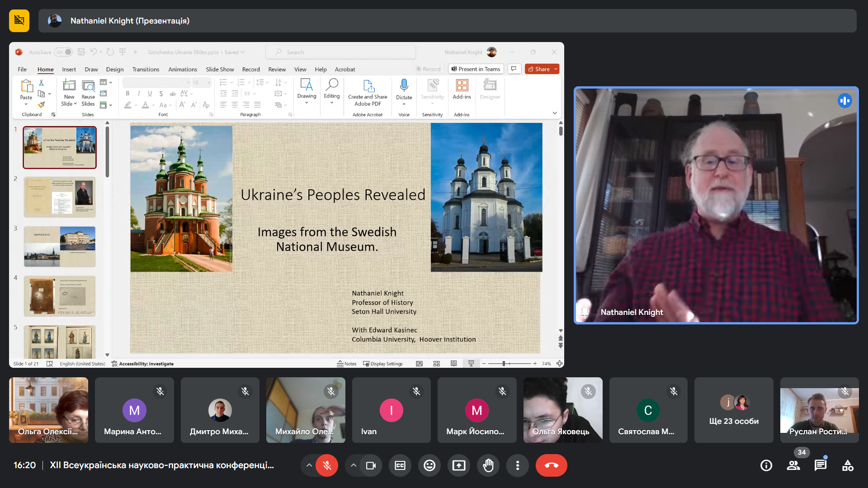
Task: Open chat with everyone icon
Action: click(821, 465)
